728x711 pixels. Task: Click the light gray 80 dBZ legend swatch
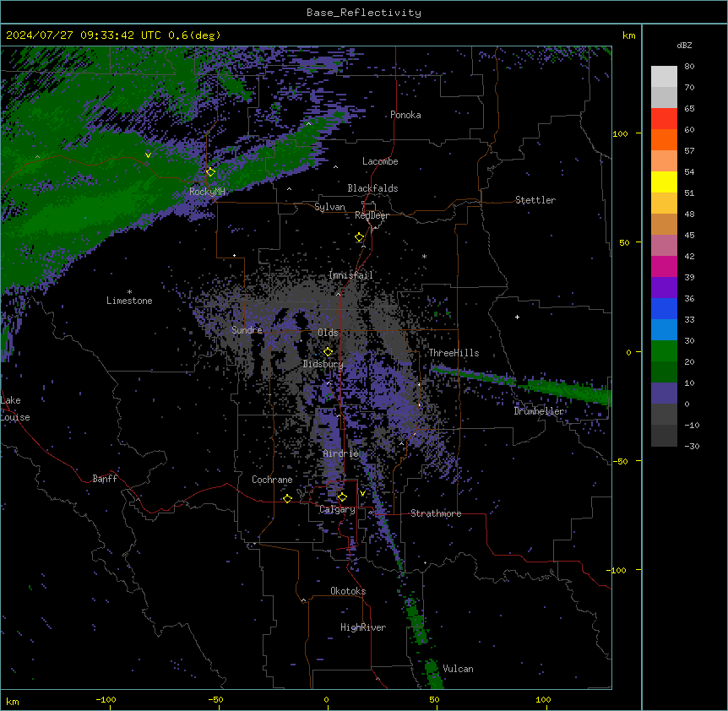click(x=664, y=76)
